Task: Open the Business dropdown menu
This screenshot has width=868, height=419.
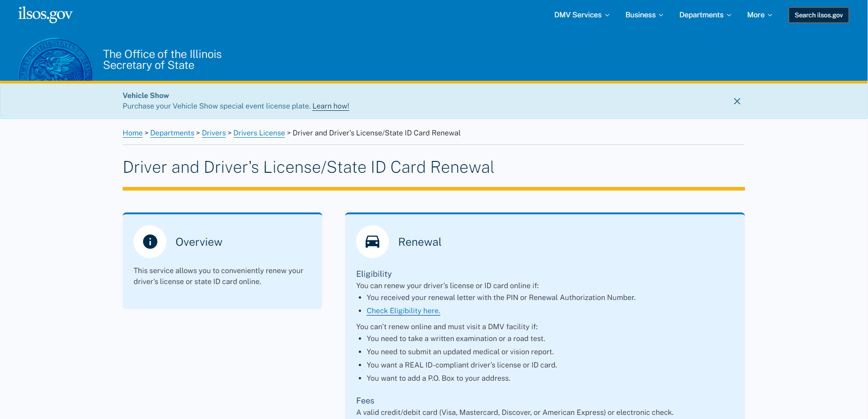Action: pos(644,15)
